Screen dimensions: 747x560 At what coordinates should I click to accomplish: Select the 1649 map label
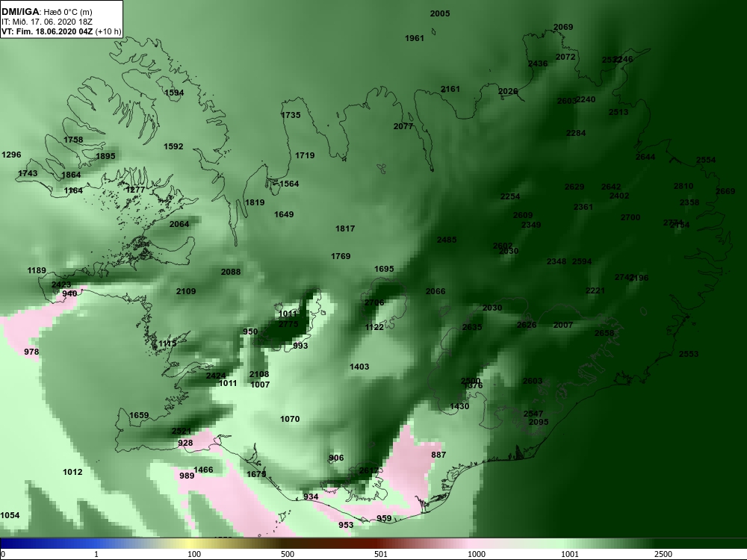click(x=284, y=215)
